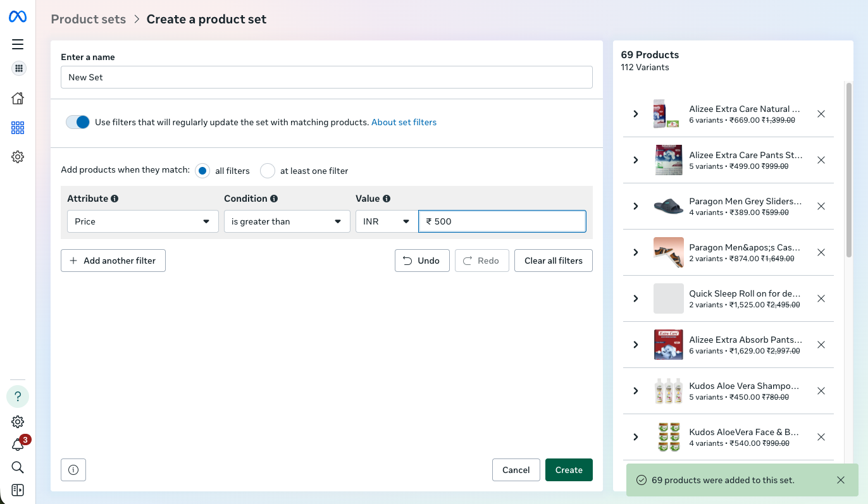The height and width of the screenshot is (504, 868).
Task: Remove Paragon Men Grey Sliders from set
Action: tap(821, 206)
